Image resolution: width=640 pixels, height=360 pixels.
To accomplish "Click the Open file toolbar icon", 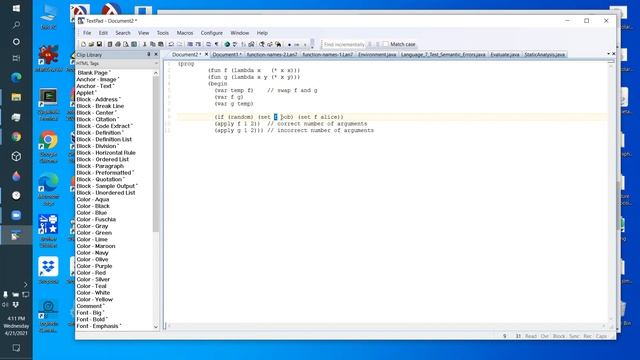I will (91, 44).
